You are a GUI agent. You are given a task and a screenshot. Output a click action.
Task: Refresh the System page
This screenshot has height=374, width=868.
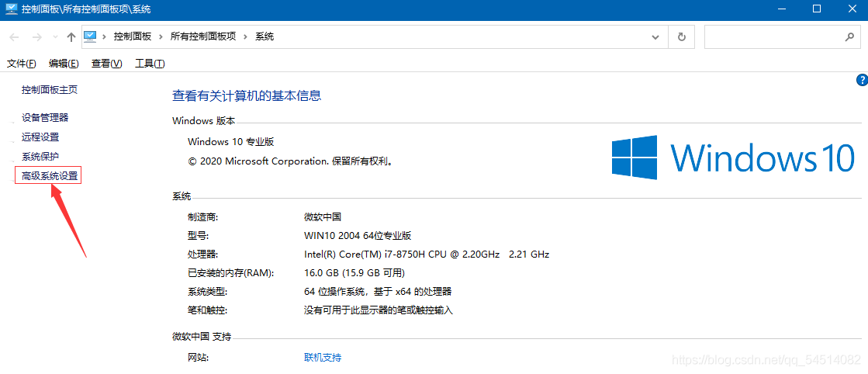pyautogui.click(x=682, y=37)
